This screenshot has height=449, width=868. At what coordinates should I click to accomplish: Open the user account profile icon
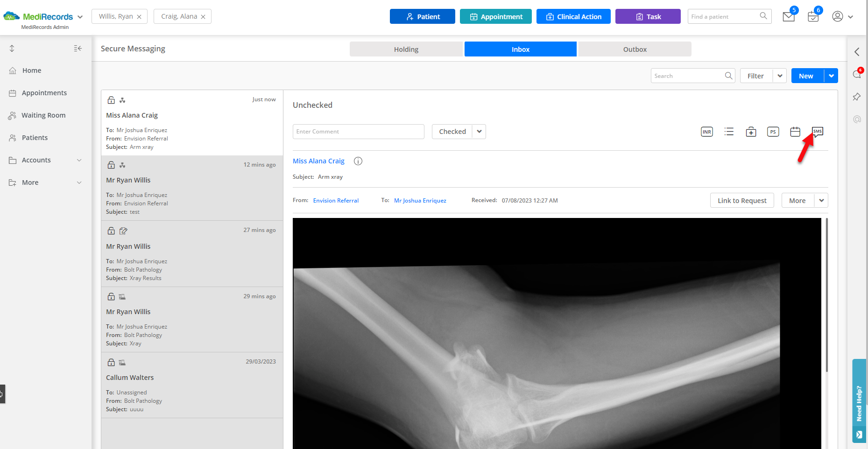(838, 16)
